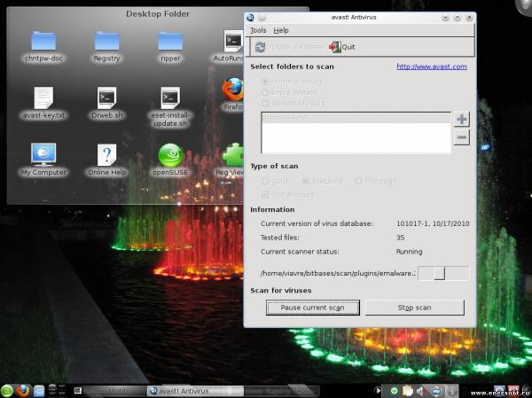Click the plus add-folder button
532x398 pixels.
coord(461,119)
